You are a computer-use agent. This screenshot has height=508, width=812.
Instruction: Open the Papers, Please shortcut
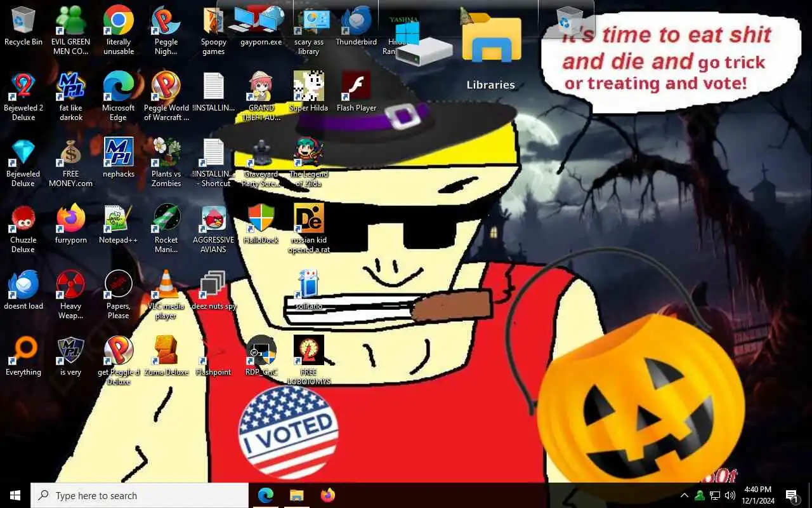coord(119,295)
